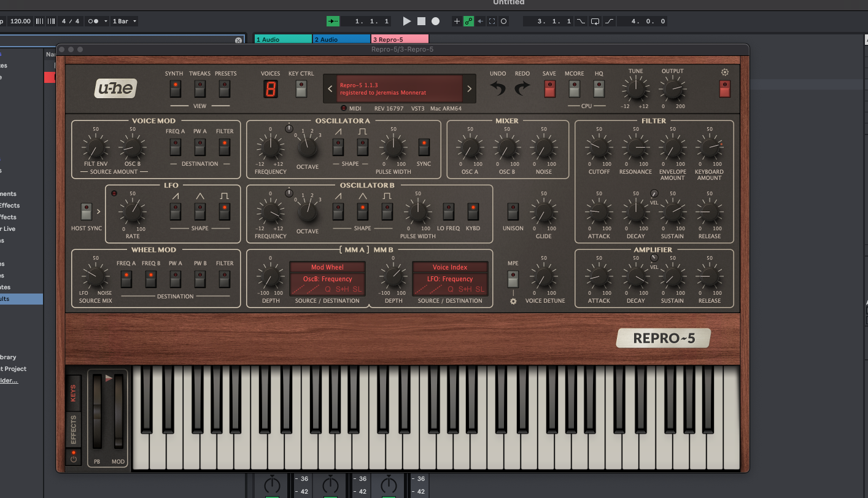Open the PRESETS view

225,89
